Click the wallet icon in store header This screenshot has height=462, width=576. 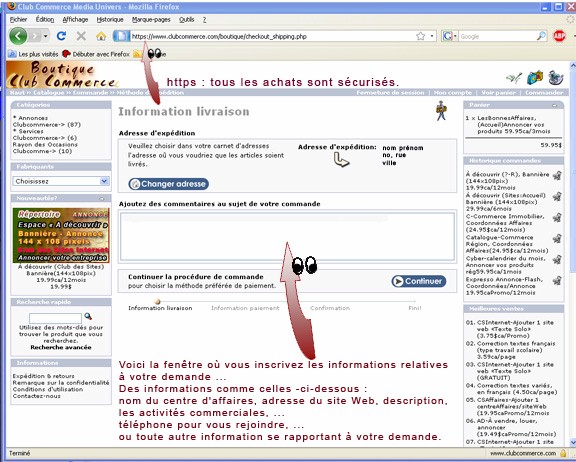click(x=534, y=77)
